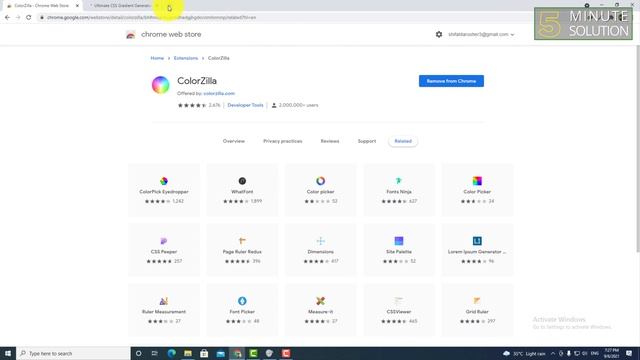
Task: Click the Task View taskbar icon
Action: click(x=155, y=353)
